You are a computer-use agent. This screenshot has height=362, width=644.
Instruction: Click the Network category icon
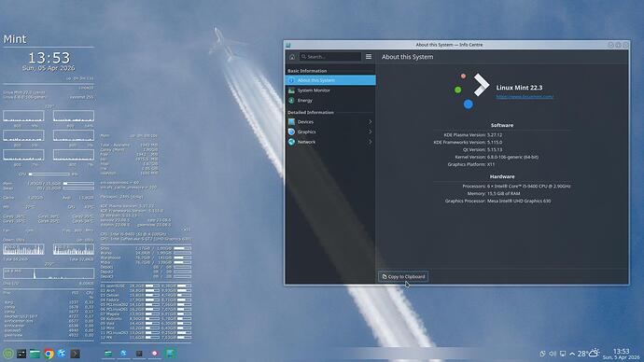click(x=291, y=142)
